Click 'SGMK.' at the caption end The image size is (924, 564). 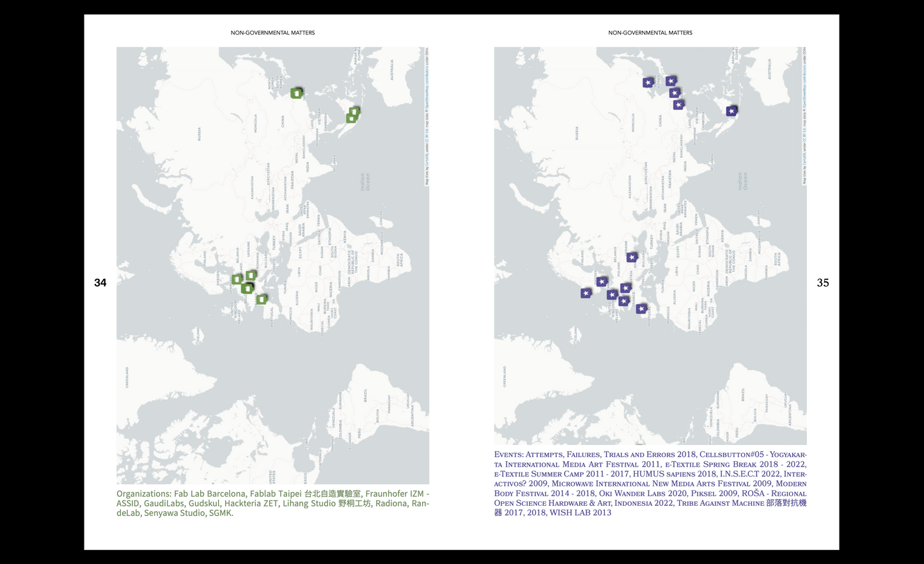221,513
